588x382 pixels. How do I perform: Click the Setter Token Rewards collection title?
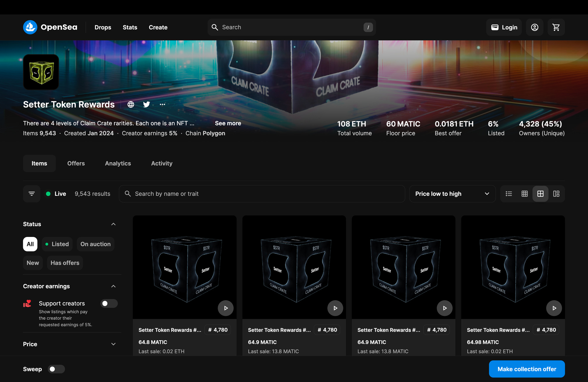(x=69, y=105)
